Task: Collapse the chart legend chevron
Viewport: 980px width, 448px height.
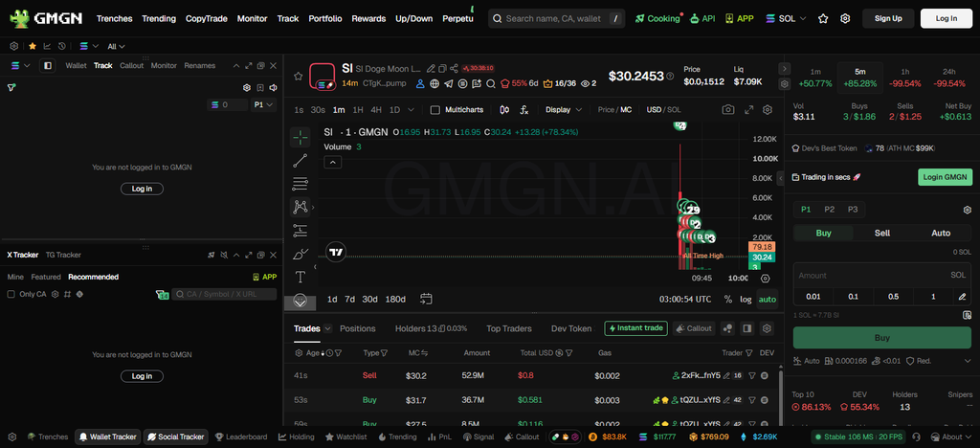Action: pyautogui.click(x=332, y=163)
